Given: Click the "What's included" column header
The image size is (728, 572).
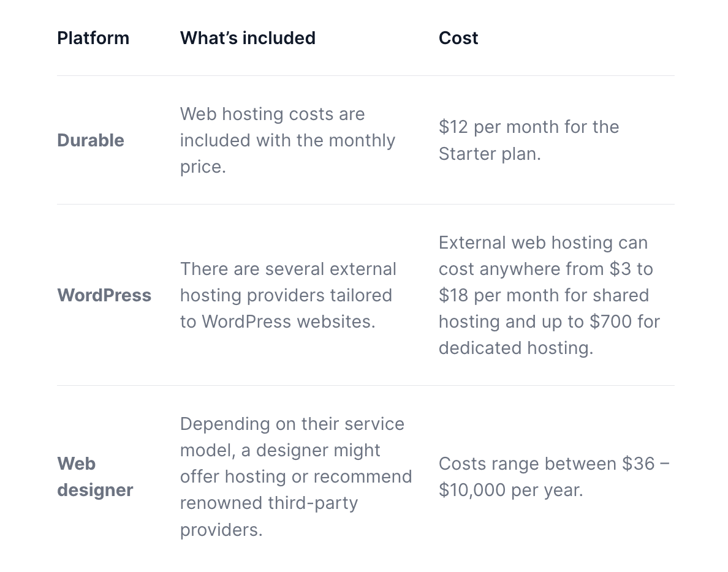Looking at the screenshot, I should (248, 38).
